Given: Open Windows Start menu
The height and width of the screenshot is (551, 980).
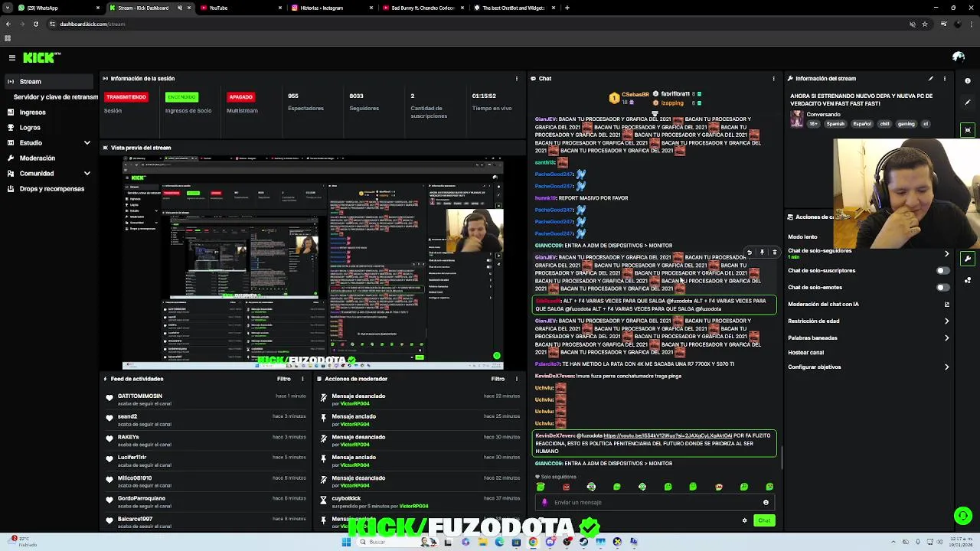Looking at the screenshot, I should (x=346, y=542).
